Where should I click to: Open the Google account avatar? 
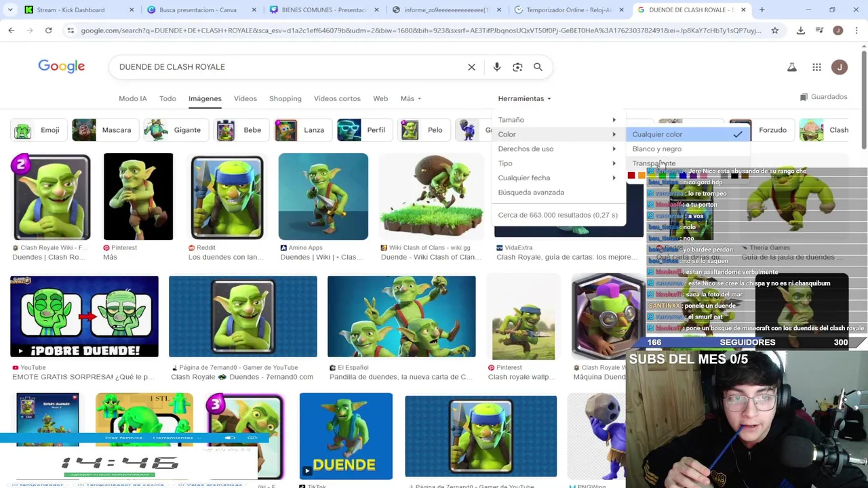[840, 67]
